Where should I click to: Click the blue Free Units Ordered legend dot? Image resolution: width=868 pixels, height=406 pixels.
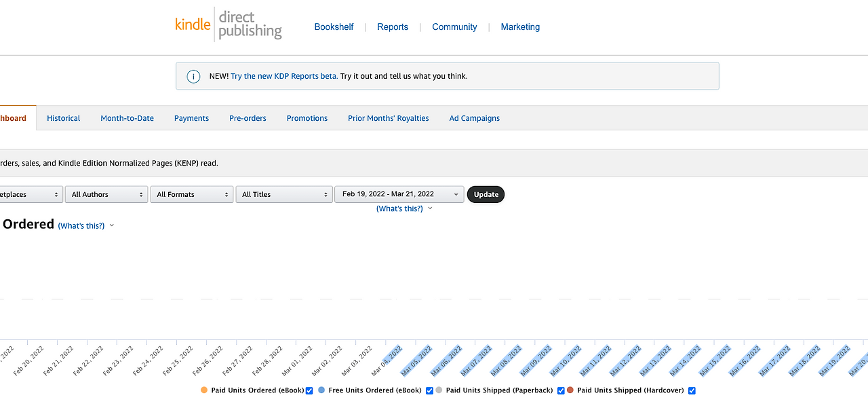pos(321,390)
